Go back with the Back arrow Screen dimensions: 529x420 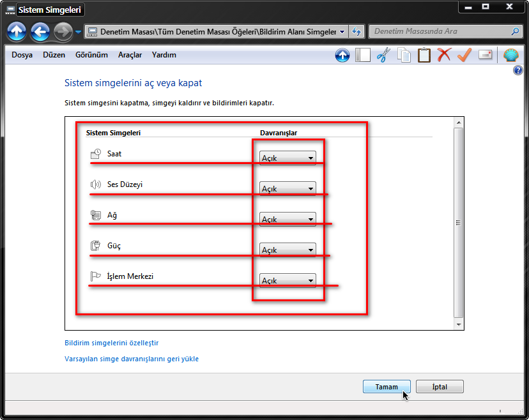(40, 32)
